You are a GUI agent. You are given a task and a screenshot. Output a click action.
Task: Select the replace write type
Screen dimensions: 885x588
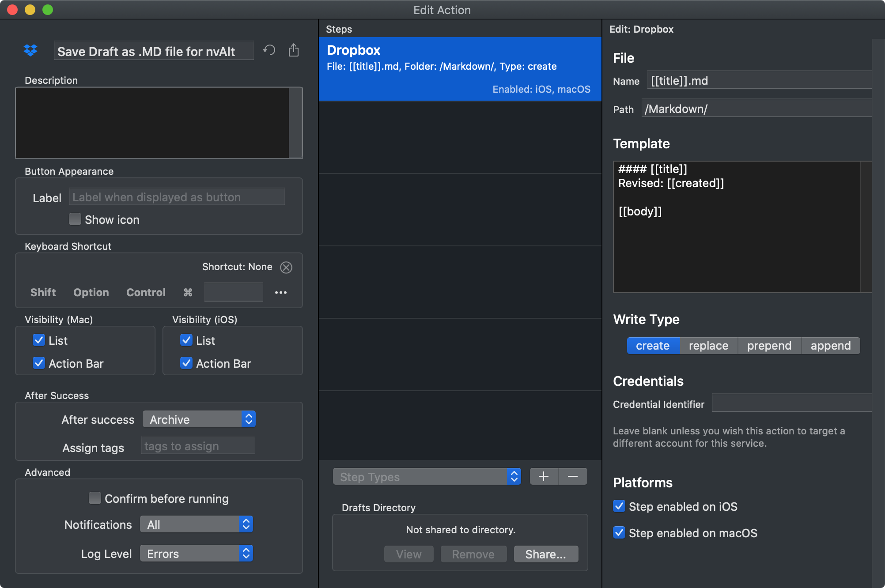pyautogui.click(x=708, y=346)
